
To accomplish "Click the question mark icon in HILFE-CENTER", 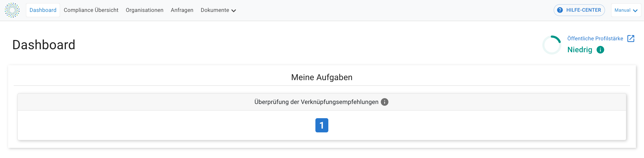I will (560, 10).
